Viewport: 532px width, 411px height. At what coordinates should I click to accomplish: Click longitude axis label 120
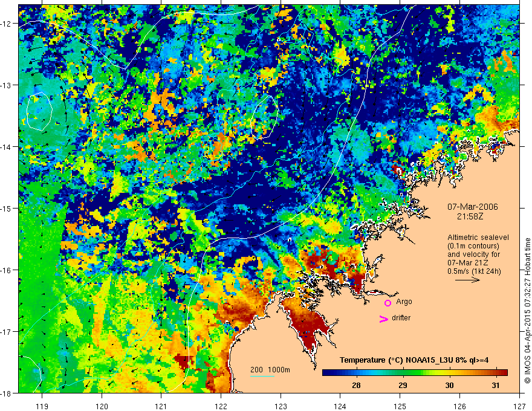point(102,406)
